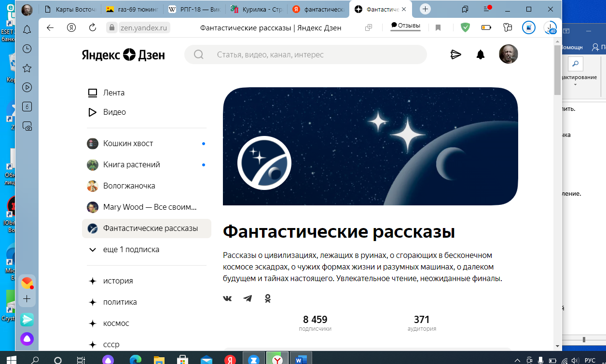Open a new browser tab
This screenshot has height=364, width=606.
point(425,9)
